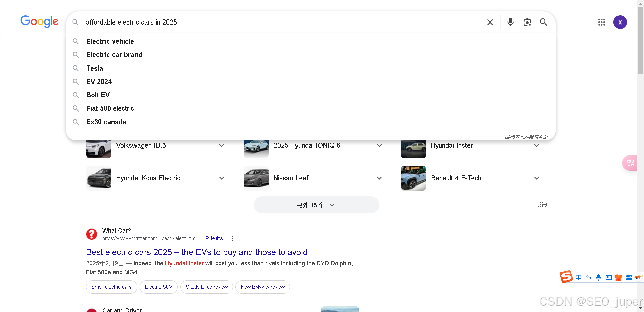Screen dimensions: 644x312
Task: Click 翻译此页 translate this page link
Action: [x=216, y=238]
